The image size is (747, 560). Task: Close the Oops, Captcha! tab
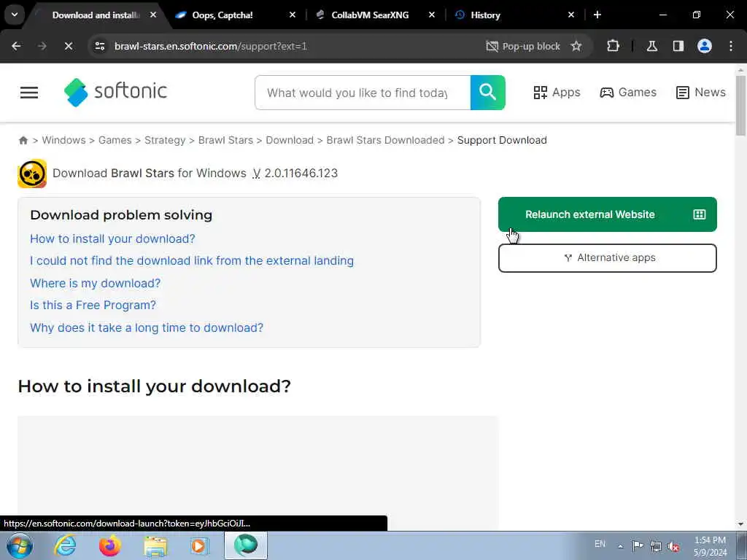pos(293,15)
